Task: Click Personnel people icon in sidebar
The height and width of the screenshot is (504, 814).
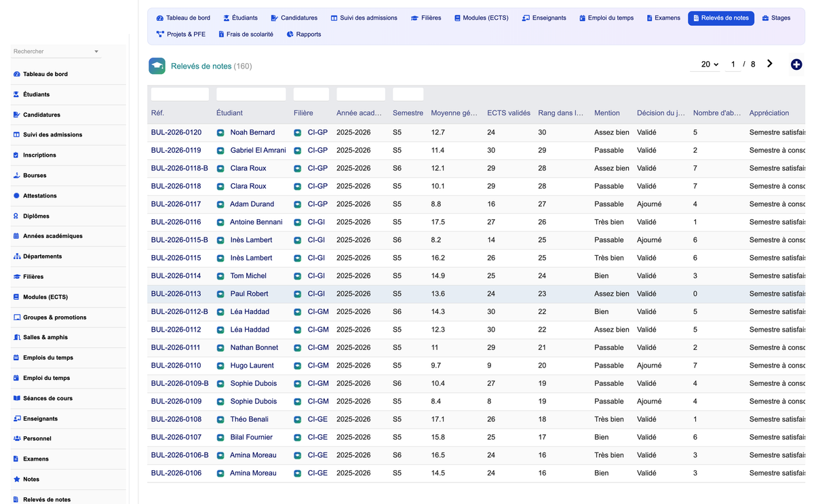Action: click(17, 439)
